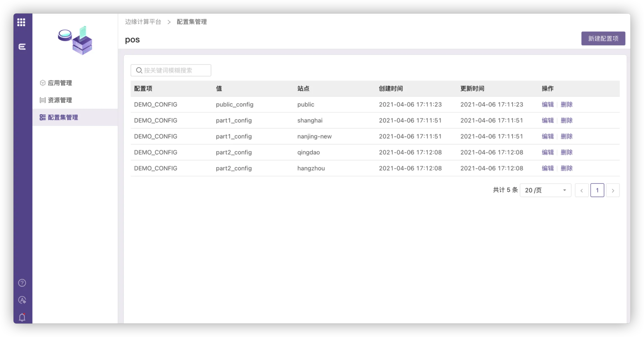Edit the nanjing-new config row
The height and width of the screenshot is (337, 644).
[x=547, y=136]
